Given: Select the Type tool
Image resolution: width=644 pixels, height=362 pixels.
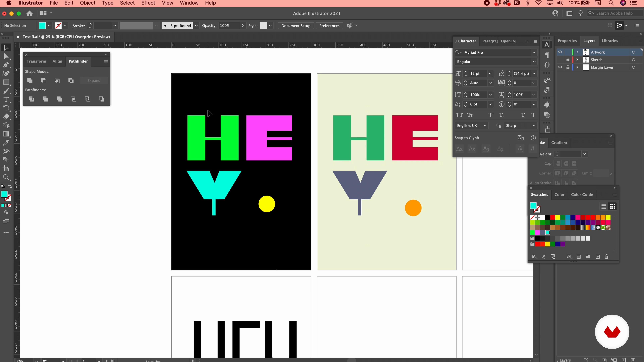Looking at the screenshot, I should pyautogui.click(x=6, y=99).
